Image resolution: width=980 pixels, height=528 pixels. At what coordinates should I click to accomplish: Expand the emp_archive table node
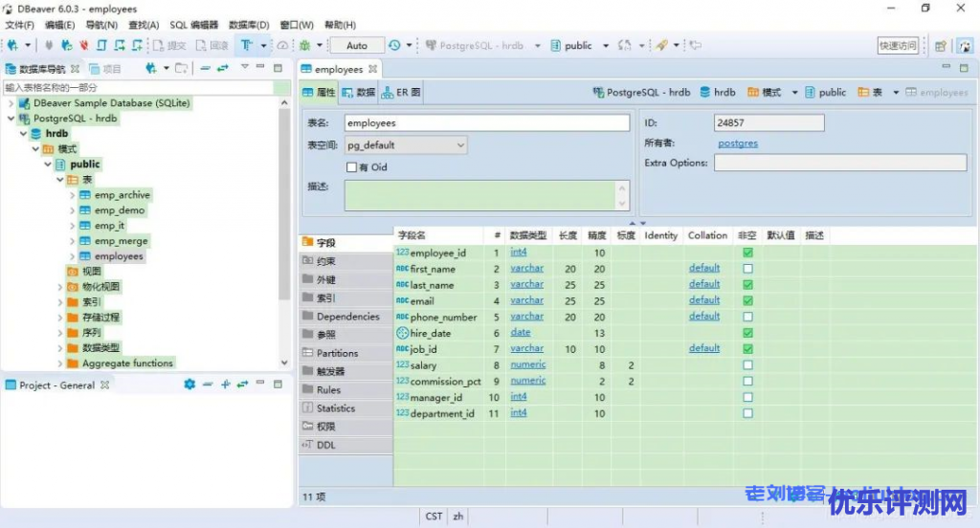73,195
